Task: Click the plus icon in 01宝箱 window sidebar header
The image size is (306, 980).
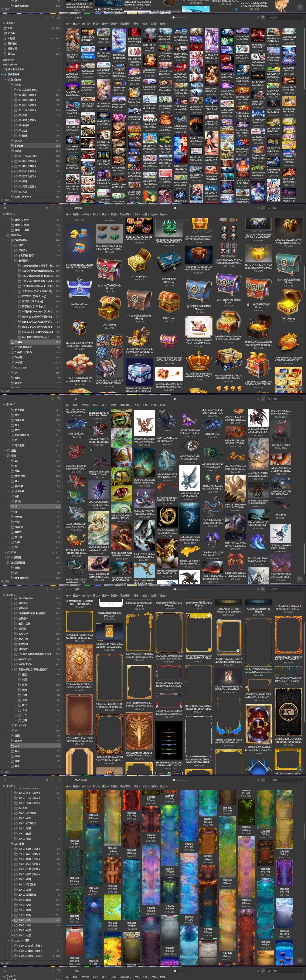Action: 52,208
